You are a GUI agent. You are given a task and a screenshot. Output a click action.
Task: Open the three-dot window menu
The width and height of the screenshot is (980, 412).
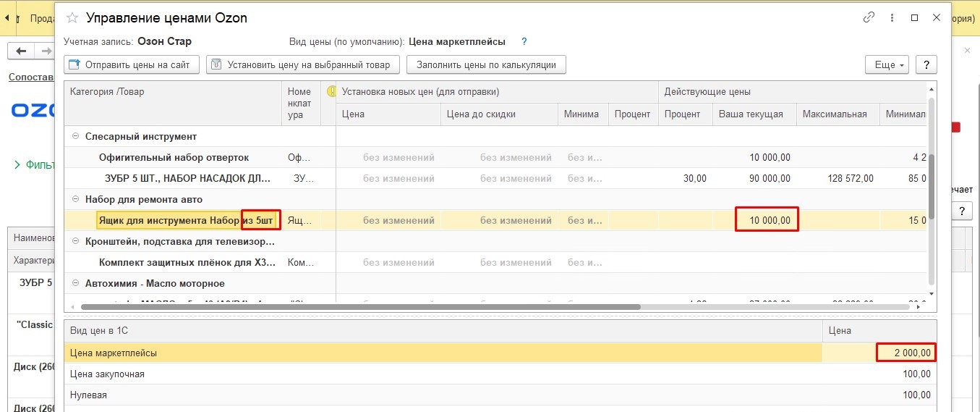click(x=892, y=17)
